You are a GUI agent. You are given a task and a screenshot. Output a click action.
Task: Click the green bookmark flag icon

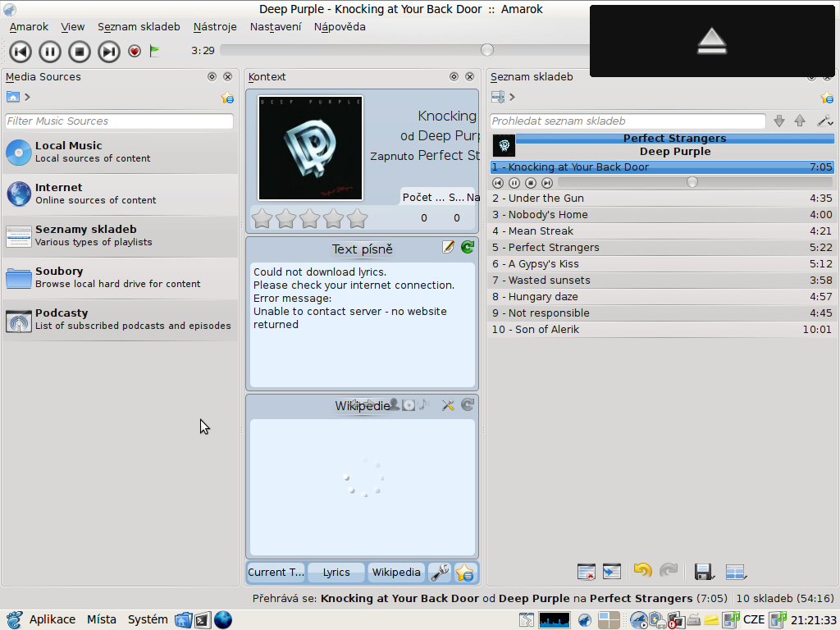[x=154, y=51]
